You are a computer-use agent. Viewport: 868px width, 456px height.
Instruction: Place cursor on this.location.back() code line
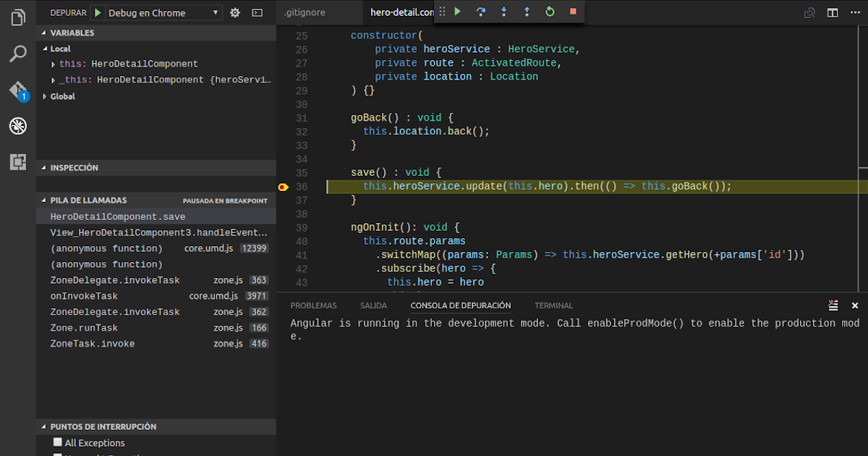[x=426, y=132]
